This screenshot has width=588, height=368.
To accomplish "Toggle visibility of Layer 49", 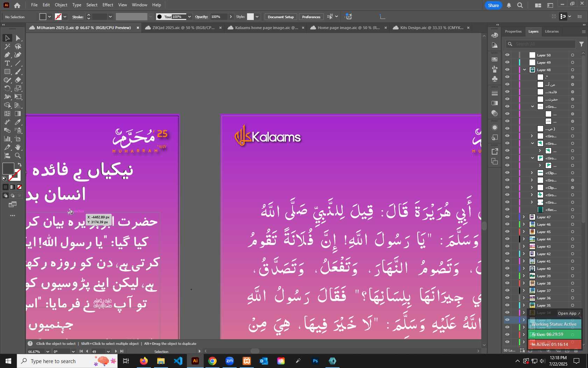I will (x=507, y=62).
